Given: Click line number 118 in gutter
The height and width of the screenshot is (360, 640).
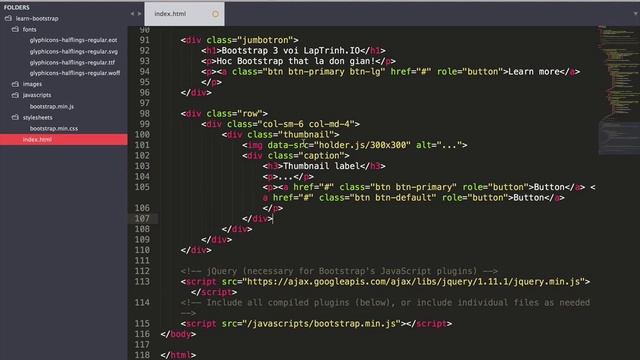Looking at the screenshot, I should pyautogui.click(x=142, y=355).
